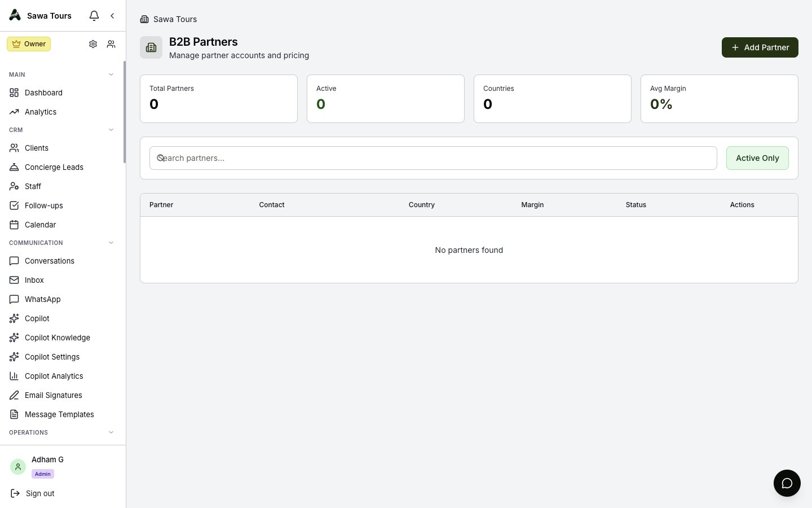Click the Copilot Knowledge sparkle icon
This screenshot has width=812, height=508.
pyautogui.click(x=14, y=338)
